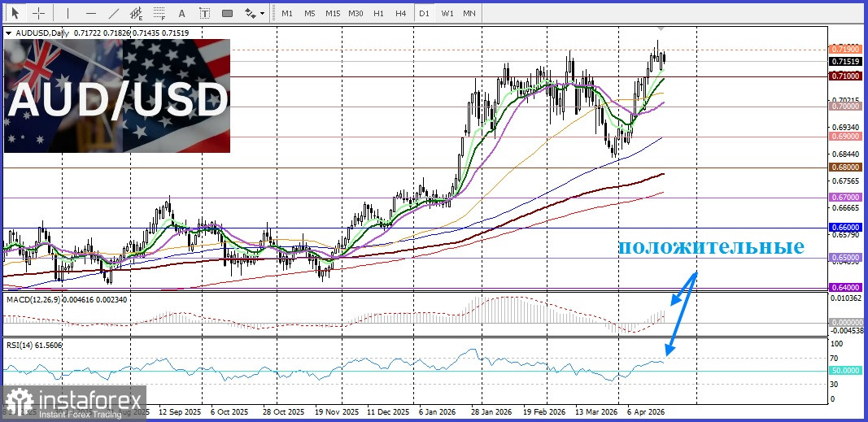Viewport: 868px width, 422px height.
Task: Select the cursor arrow tool
Action: tap(15, 13)
